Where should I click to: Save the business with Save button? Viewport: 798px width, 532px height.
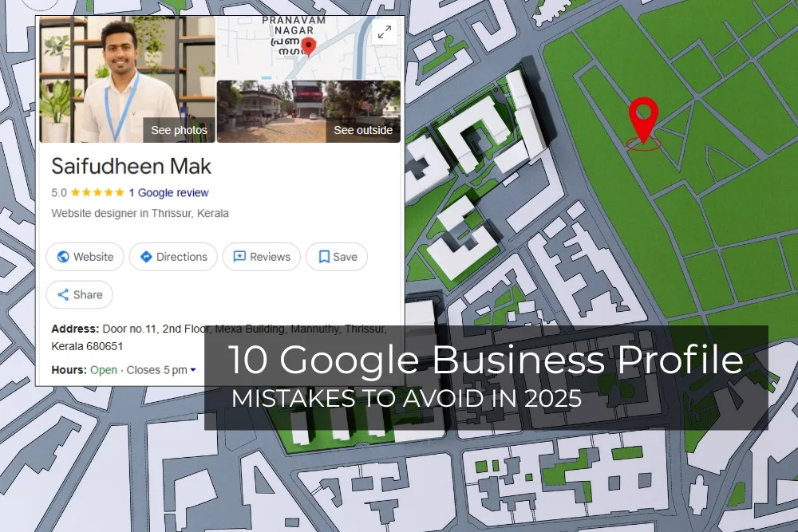337,257
